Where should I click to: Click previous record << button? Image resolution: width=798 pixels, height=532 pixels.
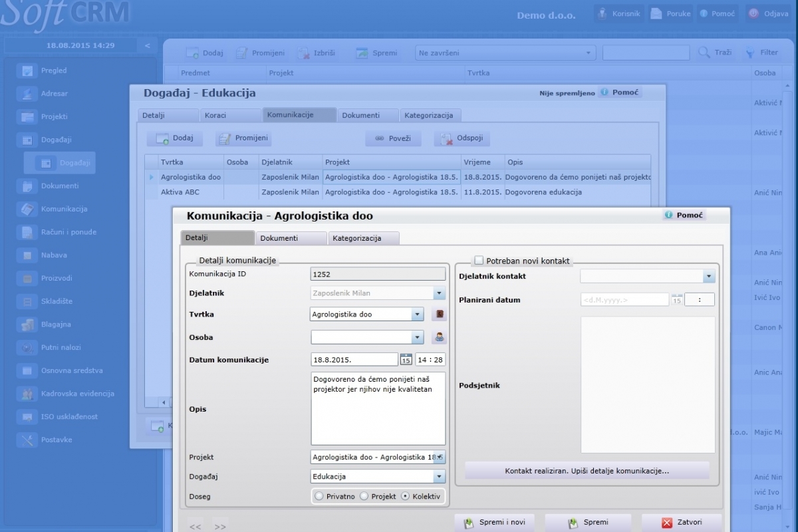(x=196, y=525)
